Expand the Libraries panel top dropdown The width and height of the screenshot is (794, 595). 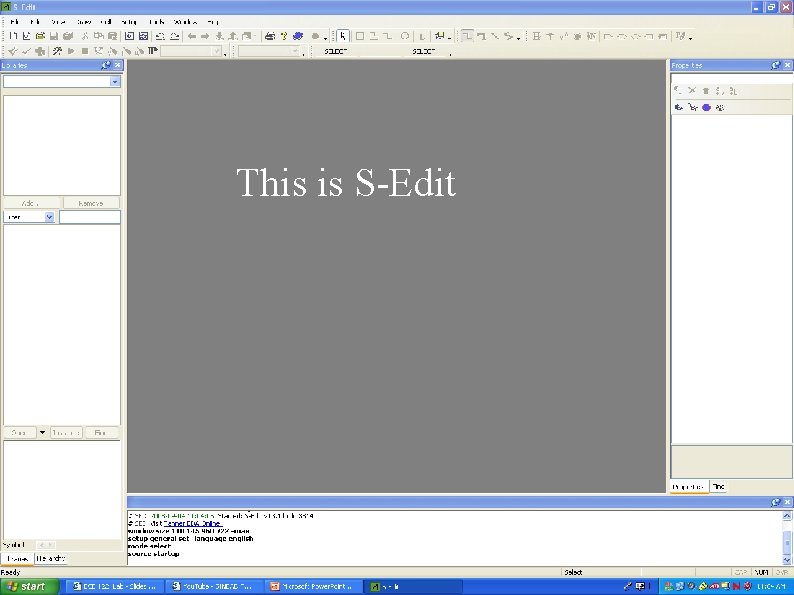[x=115, y=81]
